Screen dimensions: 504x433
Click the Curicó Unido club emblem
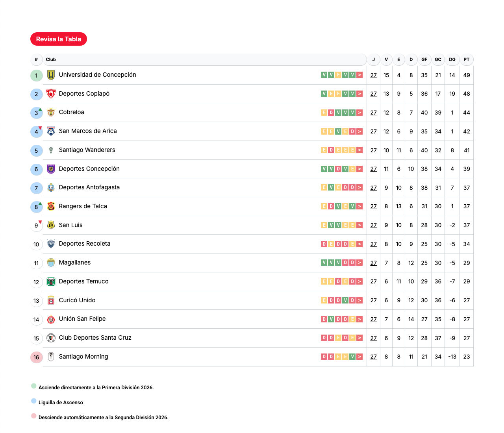pyautogui.click(x=51, y=300)
